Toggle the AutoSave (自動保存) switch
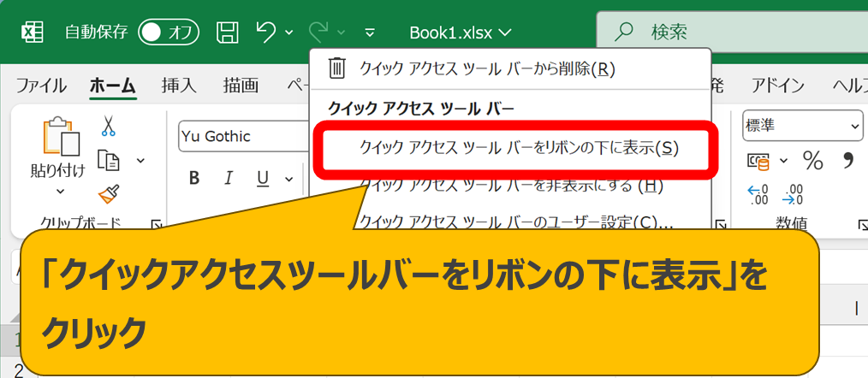Image resolution: width=868 pixels, height=378 pixels. pos(168,32)
